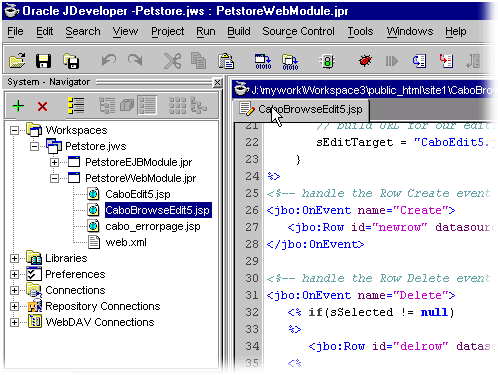Collapse the Workspaces tree node
The width and height of the screenshot is (498, 375).
[14, 130]
